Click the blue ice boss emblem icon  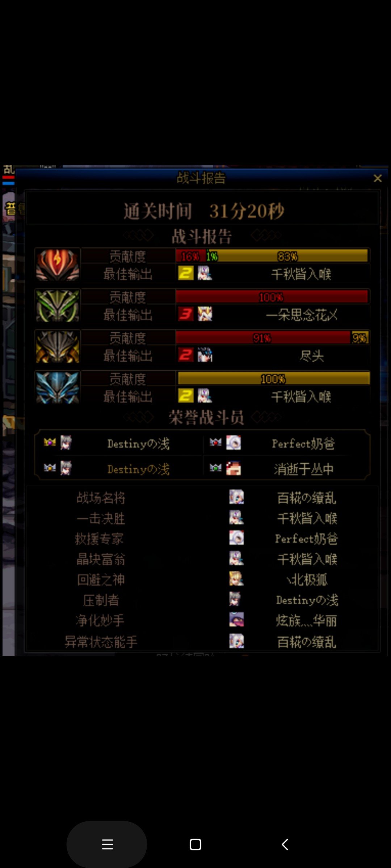tap(58, 387)
